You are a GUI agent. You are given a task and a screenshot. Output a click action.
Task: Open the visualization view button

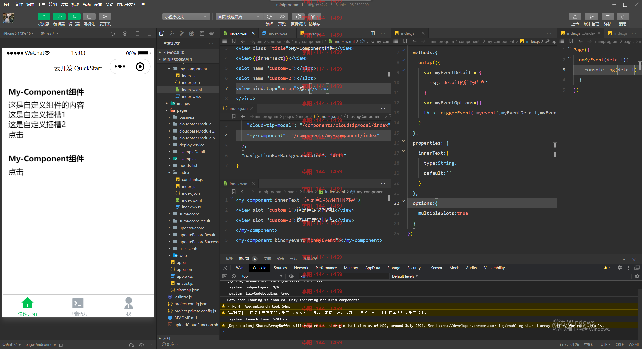tap(89, 17)
